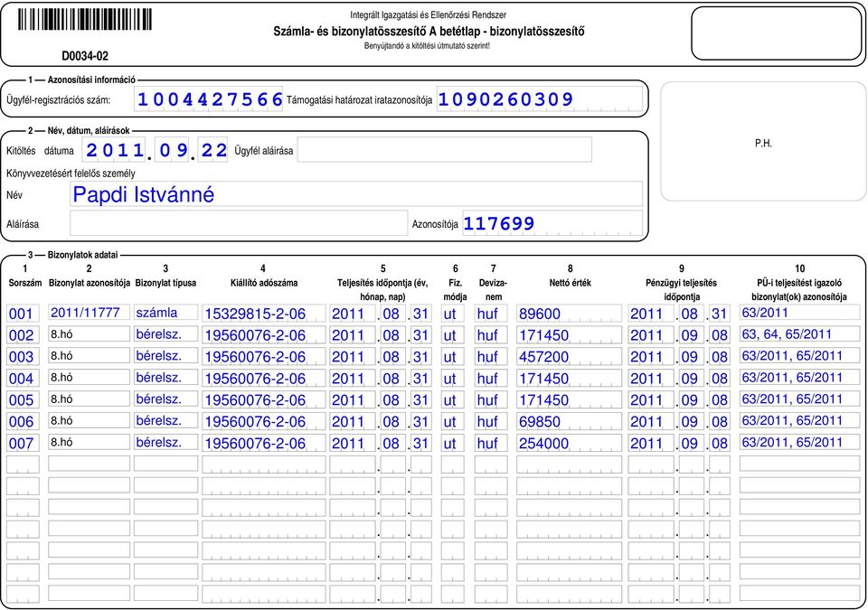The width and height of the screenshot is (868, 610).
Task: Select the Sorszám cell 007
Action: (x=23, y=443)
